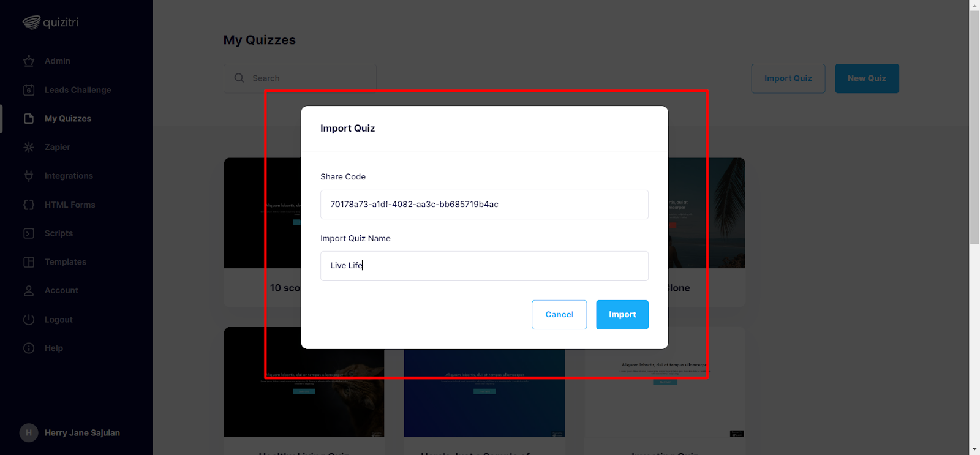Click the Import button in dialog
This screenshot has width=980, height=455.
[x=622, y=315]
